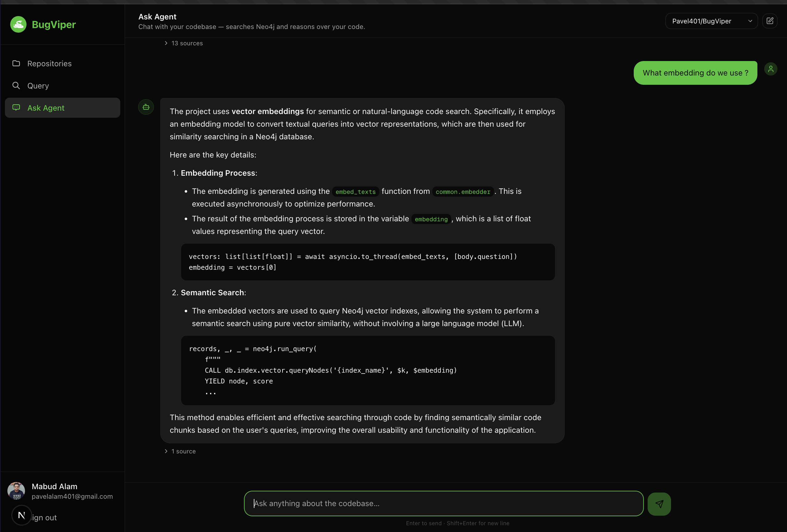Open the Pavel401/BugViper repository dropdown
Viewport: 787px width, 532px height.
tap(711, 21)
